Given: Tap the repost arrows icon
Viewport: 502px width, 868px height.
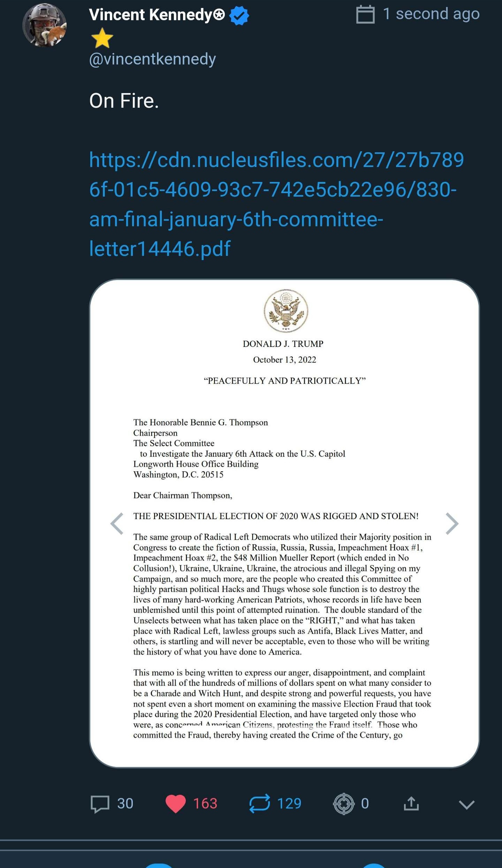Looking at the screenshot, I should [260, 803].
